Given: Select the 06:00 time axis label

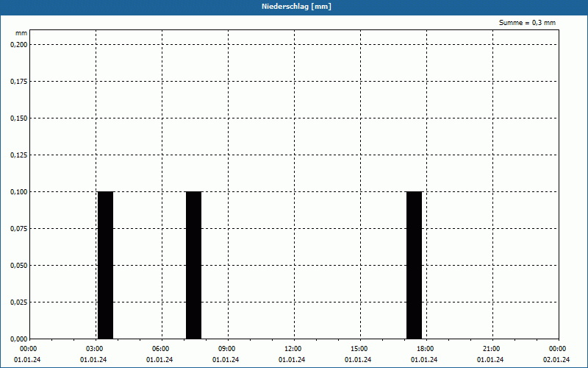Looking at the screenshot, I should tap(160, 349).
